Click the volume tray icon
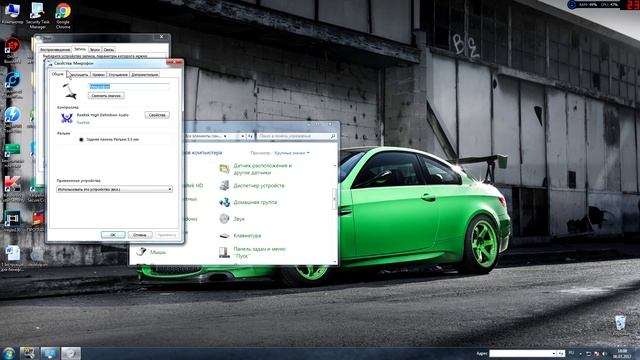640x360 pixels. click(605, 354)
